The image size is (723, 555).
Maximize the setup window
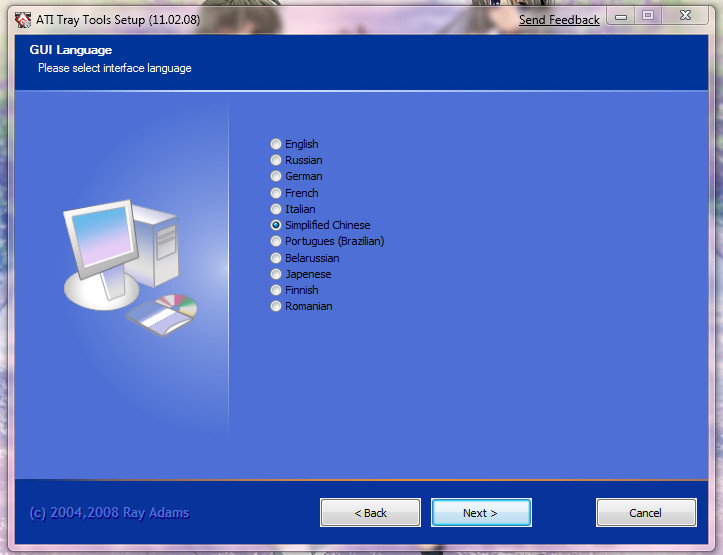pyautogui.click(x=648, y=16)
